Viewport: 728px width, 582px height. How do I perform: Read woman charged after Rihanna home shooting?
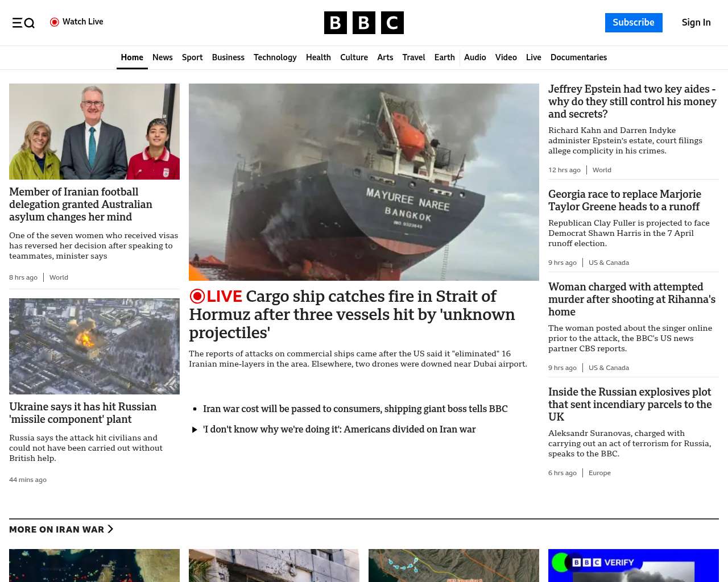632,300
